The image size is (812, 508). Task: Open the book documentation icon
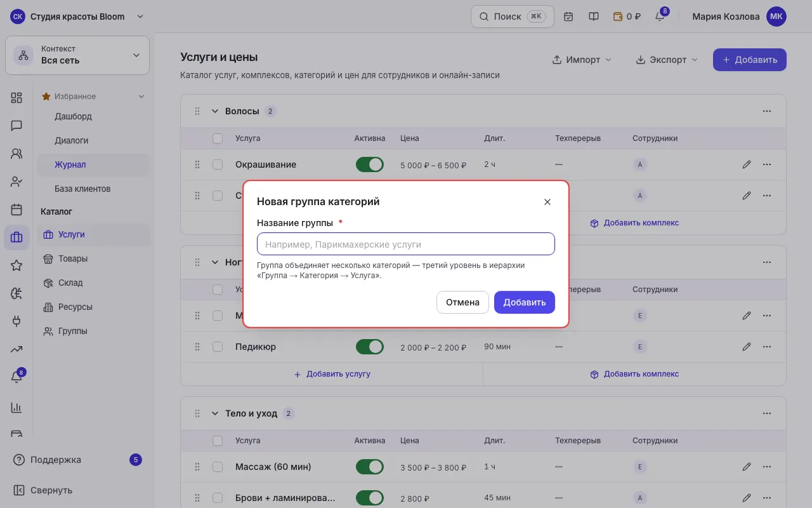[594, 17]
